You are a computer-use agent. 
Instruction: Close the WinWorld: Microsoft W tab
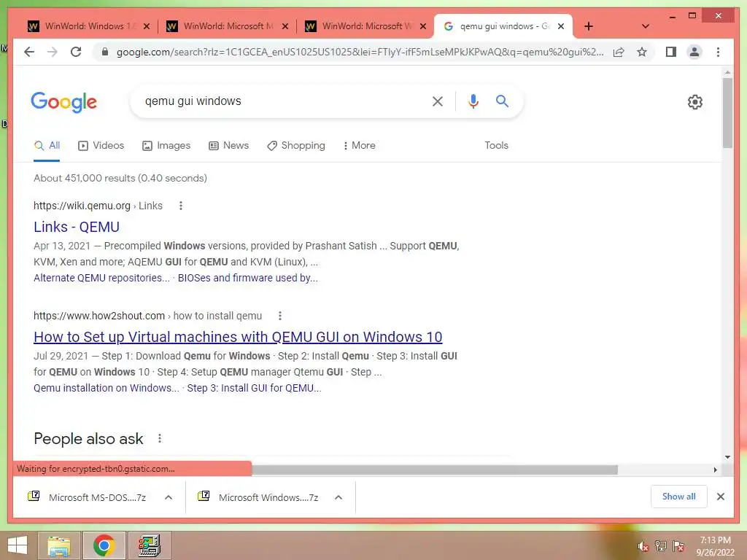coord(422,26)
